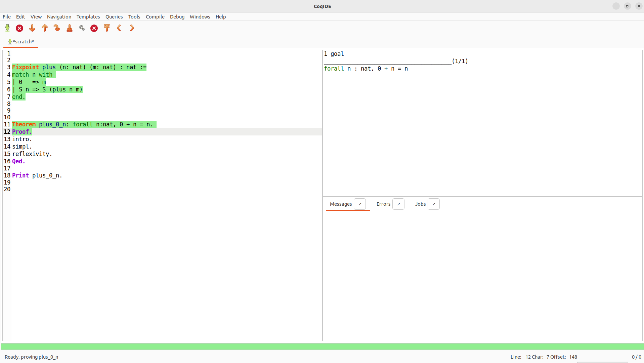Click the '(1/1)' goal counter

[460, 61]
